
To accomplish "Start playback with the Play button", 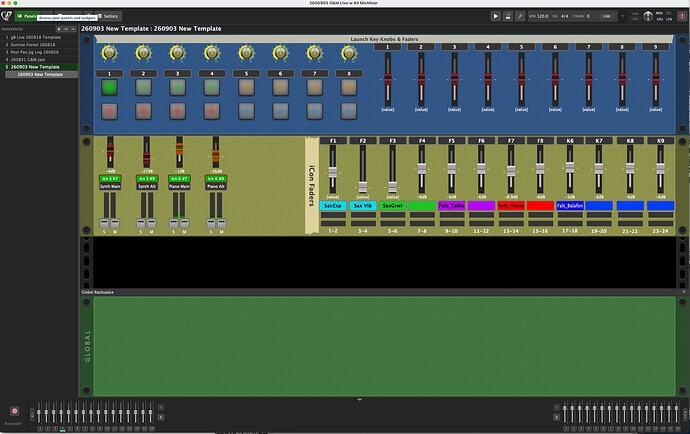I will pyautogui.click(x=495, y=16).
